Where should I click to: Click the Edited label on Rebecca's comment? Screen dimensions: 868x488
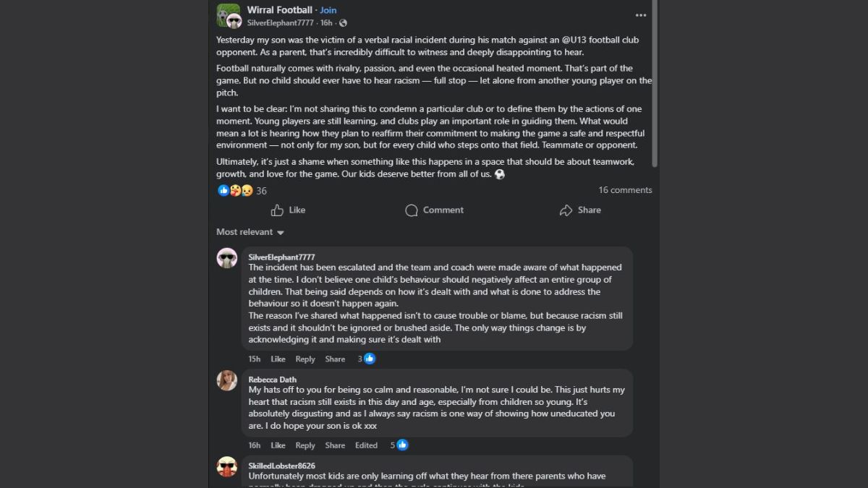coord(366,445)
